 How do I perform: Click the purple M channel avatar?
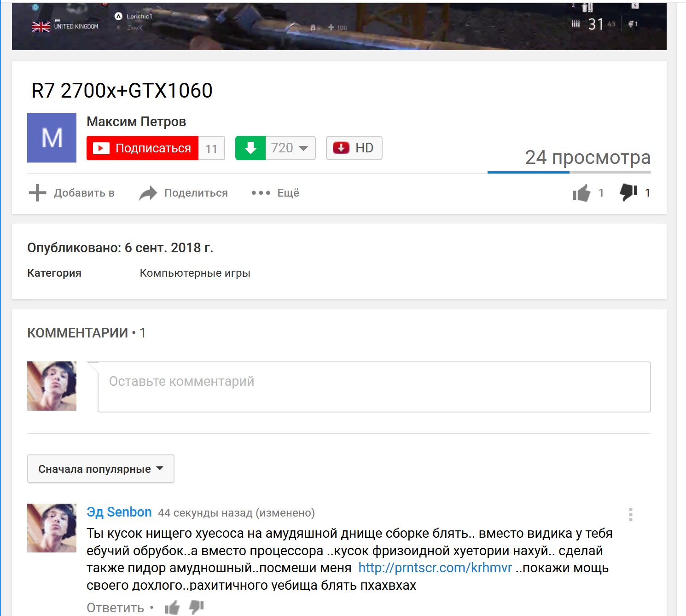tap(52, 138)
